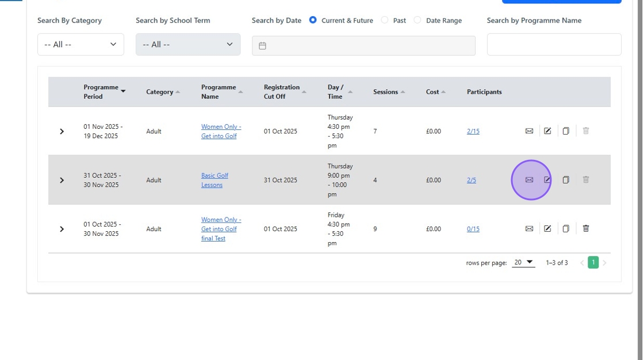Email participants of Women Only - Get into Golf
Screen dimensions: 644x360
point(529,131)
